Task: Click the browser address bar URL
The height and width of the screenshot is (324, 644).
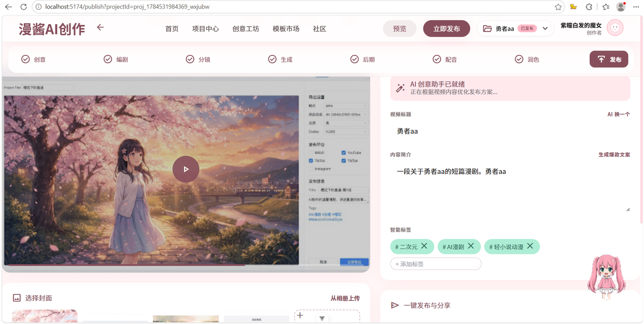Action: 127,7
